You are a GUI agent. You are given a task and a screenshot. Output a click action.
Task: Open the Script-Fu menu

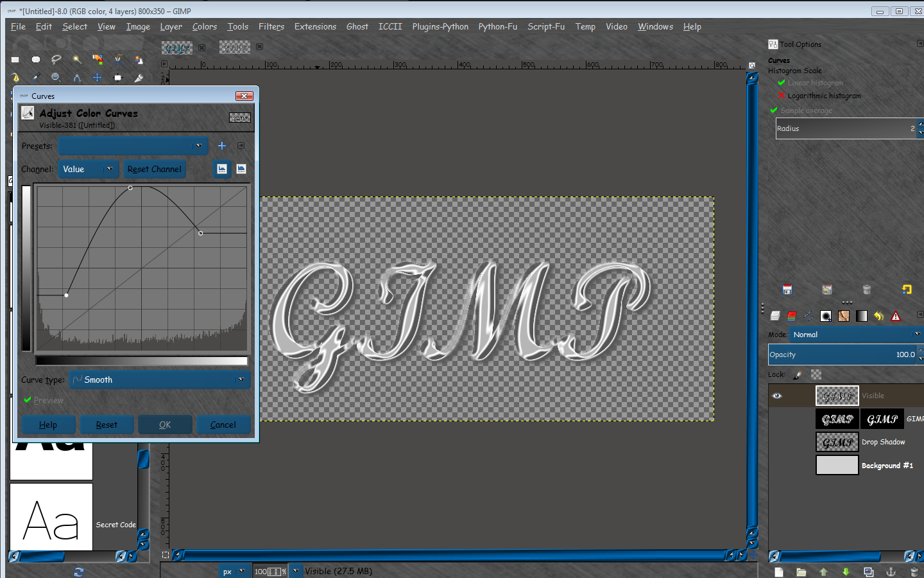pos(546,26)
